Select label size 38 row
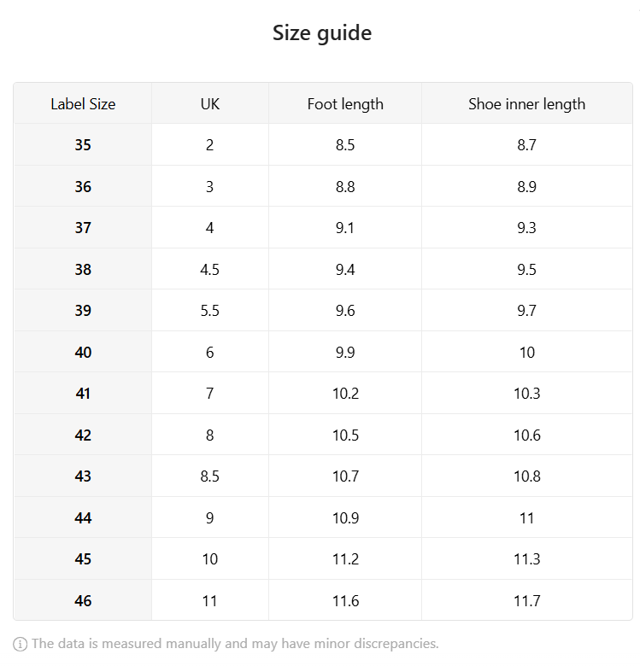Viewport: 640px width, 672px height. 323,269
